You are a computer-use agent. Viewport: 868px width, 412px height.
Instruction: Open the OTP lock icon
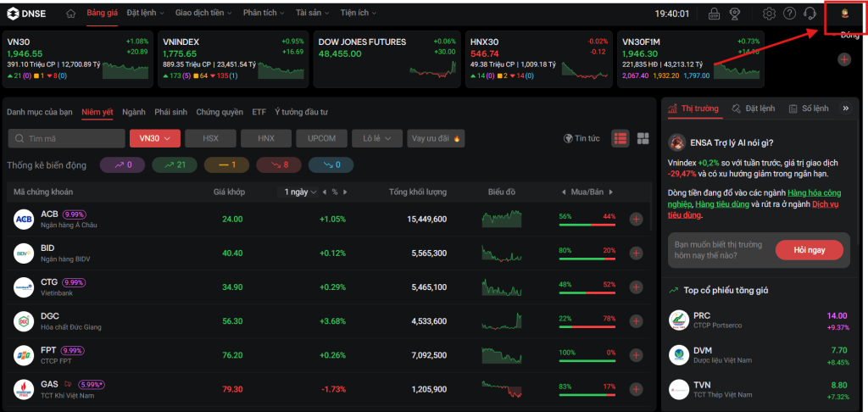tap(714, 14)
